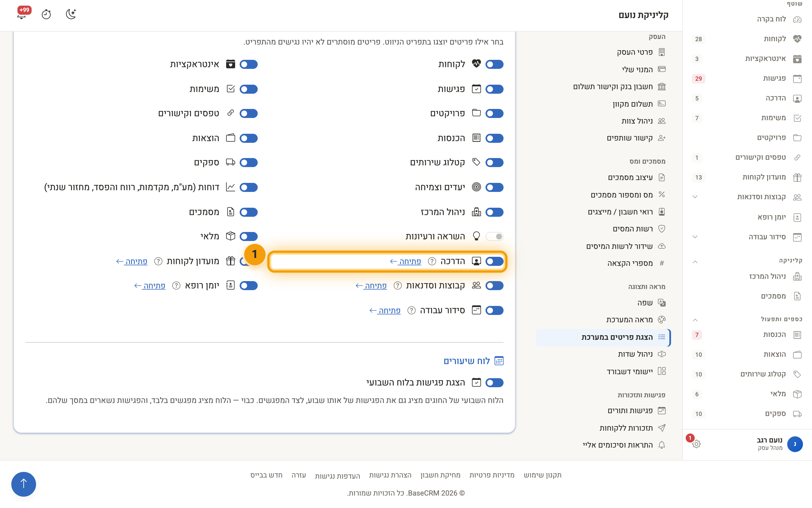Viewport: 812px width, 508px height.
Task: Click the bank icon beside חשבון בנק וקישור תשלום
Action: [x=662, y=86]
